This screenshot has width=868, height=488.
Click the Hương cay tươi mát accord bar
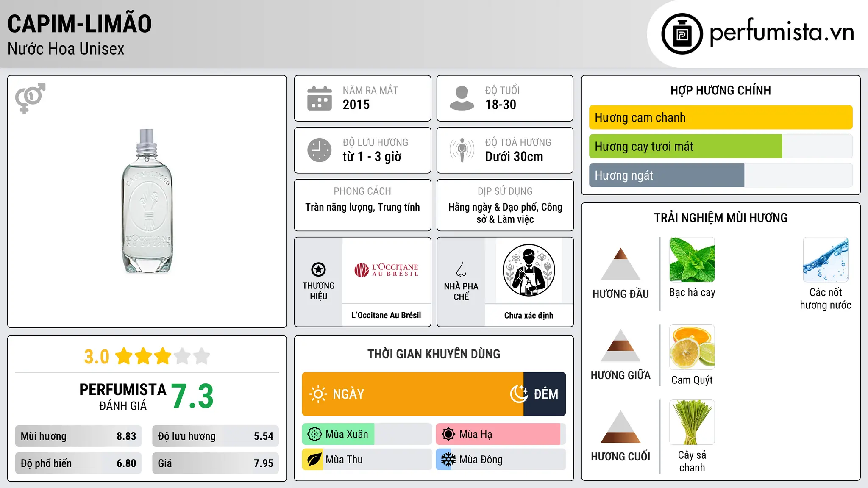click(721, 146)
